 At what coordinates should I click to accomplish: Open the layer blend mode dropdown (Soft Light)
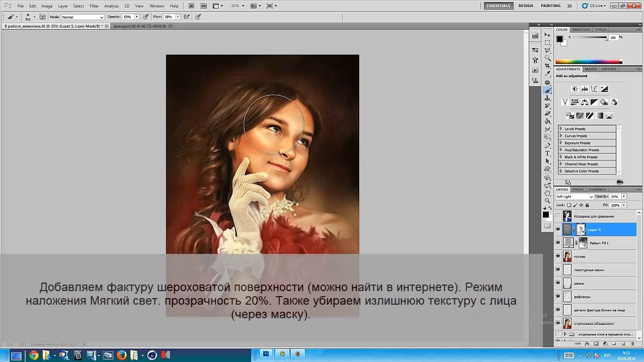(575, 197)
